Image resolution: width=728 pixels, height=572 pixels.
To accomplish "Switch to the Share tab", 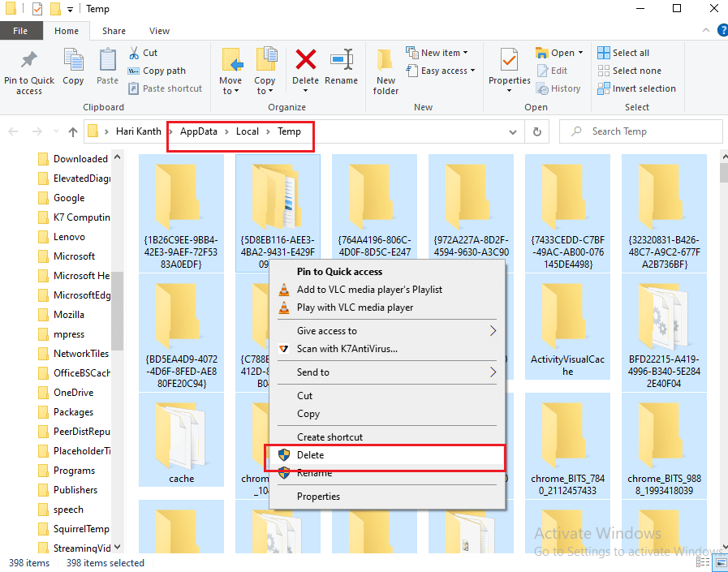I will pyautogui.click(x=114, y=31).
